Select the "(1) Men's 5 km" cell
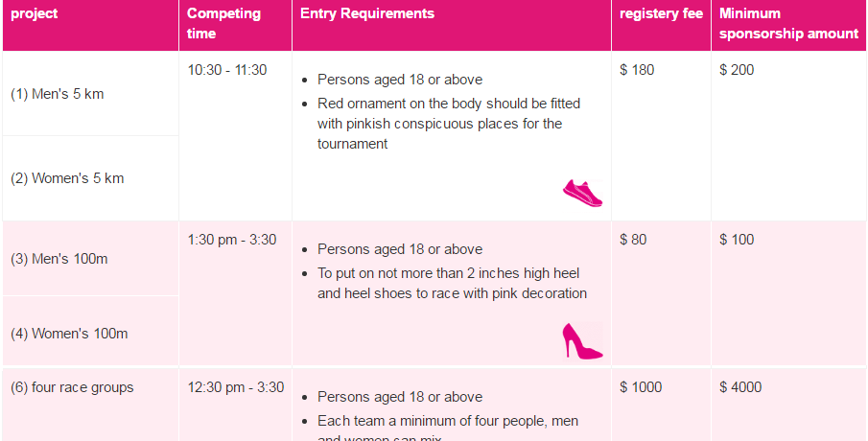Screen dimensions: 868x441 pyautogui.click(x=91, y=94)
